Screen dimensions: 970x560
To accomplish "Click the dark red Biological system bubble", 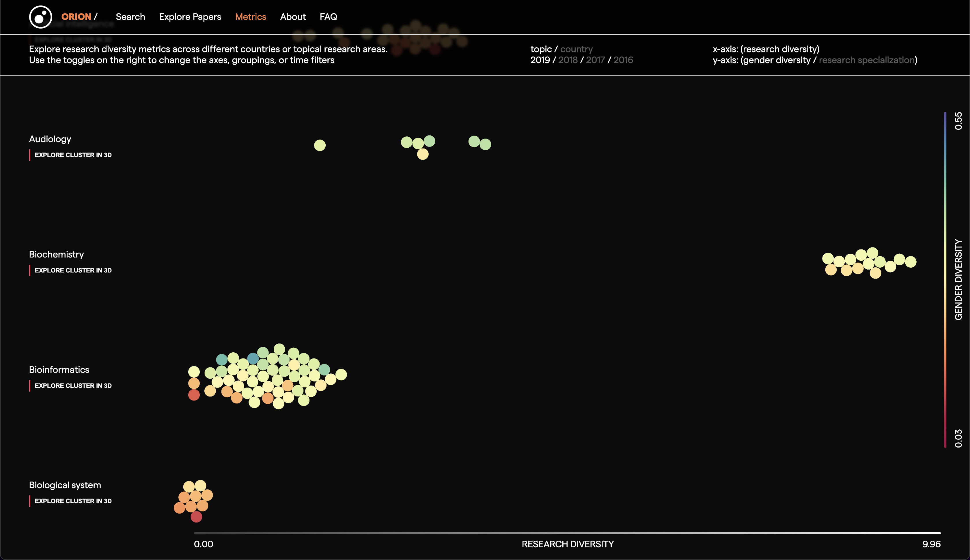I will tap(196, 517).
